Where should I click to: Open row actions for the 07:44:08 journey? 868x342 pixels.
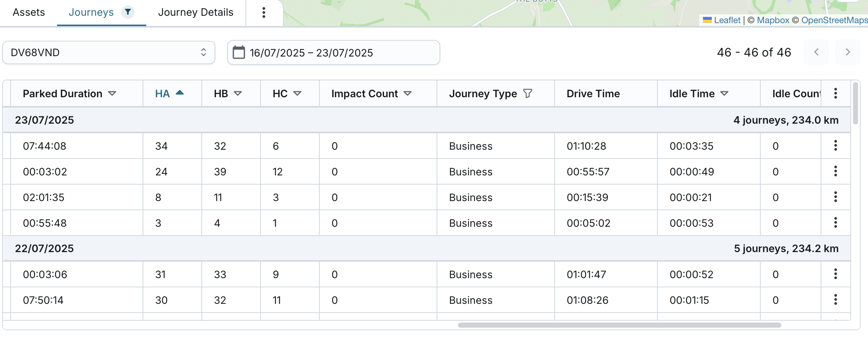835,146
